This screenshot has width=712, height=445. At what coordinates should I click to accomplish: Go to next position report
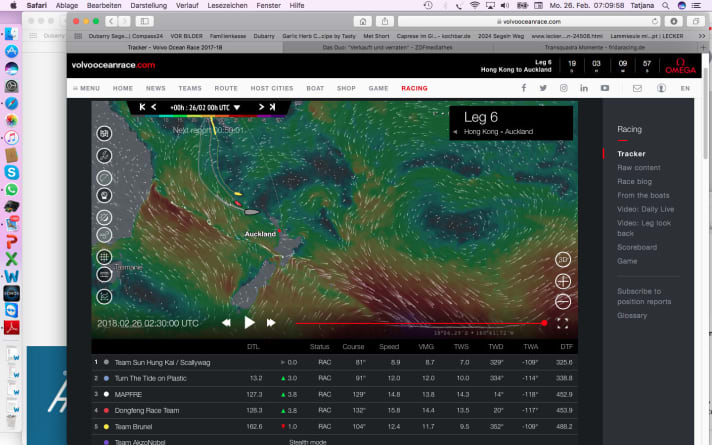click(x=261, y=107)
